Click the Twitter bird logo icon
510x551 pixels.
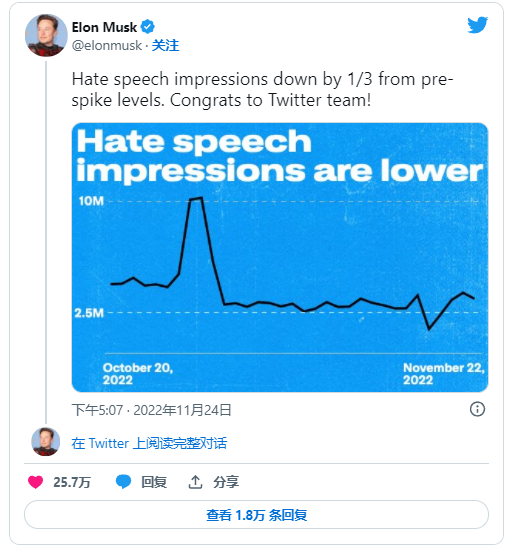pos(478,25)
